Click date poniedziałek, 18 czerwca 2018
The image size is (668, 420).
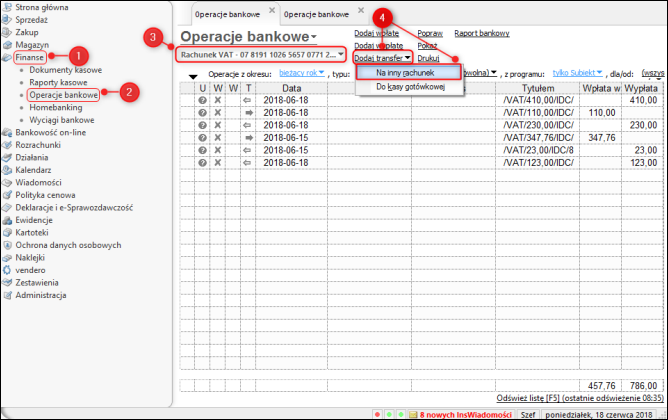point(598,414)
